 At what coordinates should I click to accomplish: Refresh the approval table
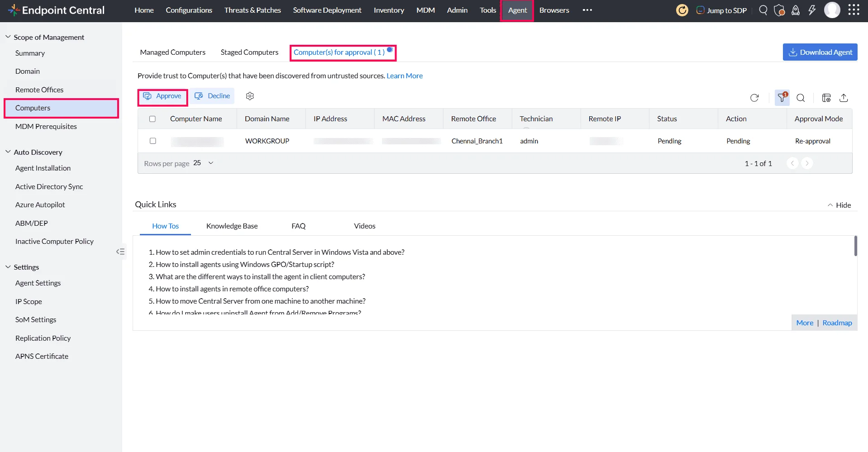click(x=754, y=98)
